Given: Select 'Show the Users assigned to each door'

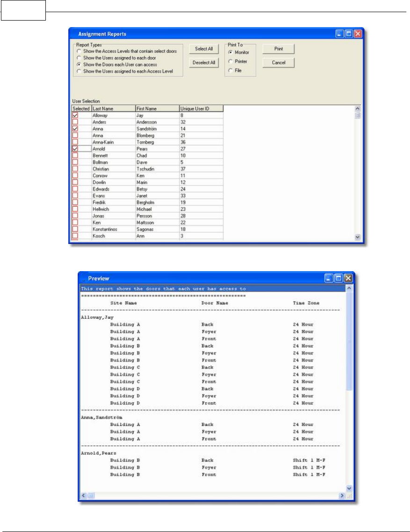Looking at the screenshot, I should click(x=79, y=58).
